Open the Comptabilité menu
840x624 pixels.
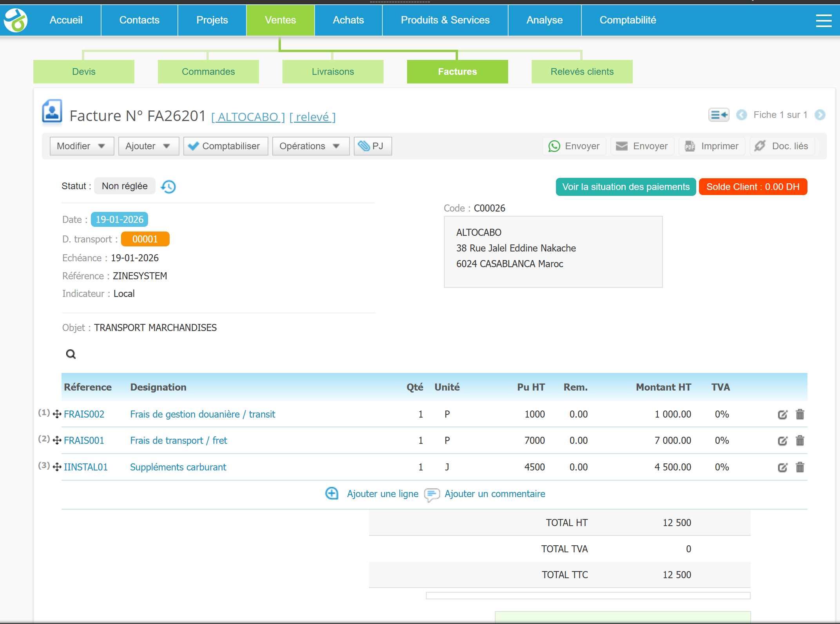tap(627, 20)
